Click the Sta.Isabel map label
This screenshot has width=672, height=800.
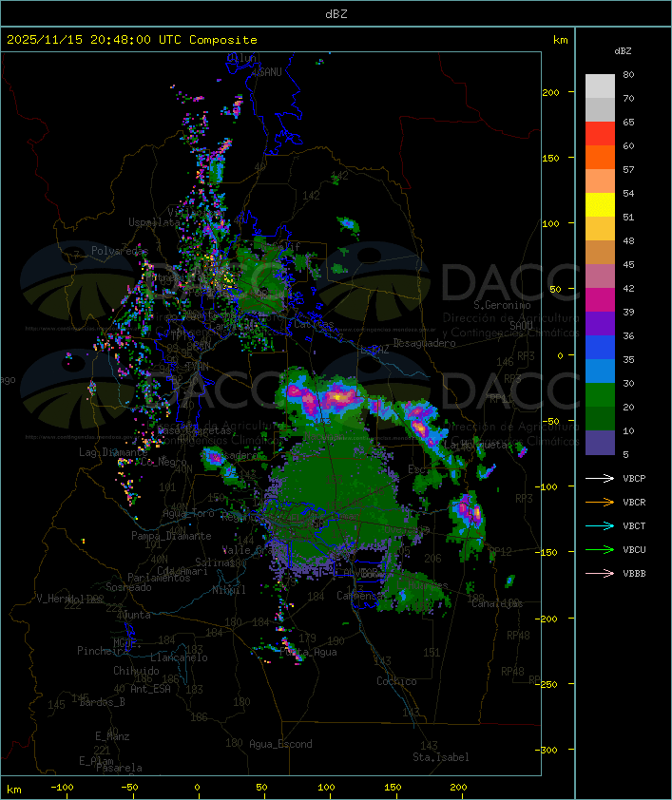tap(441, 757)
